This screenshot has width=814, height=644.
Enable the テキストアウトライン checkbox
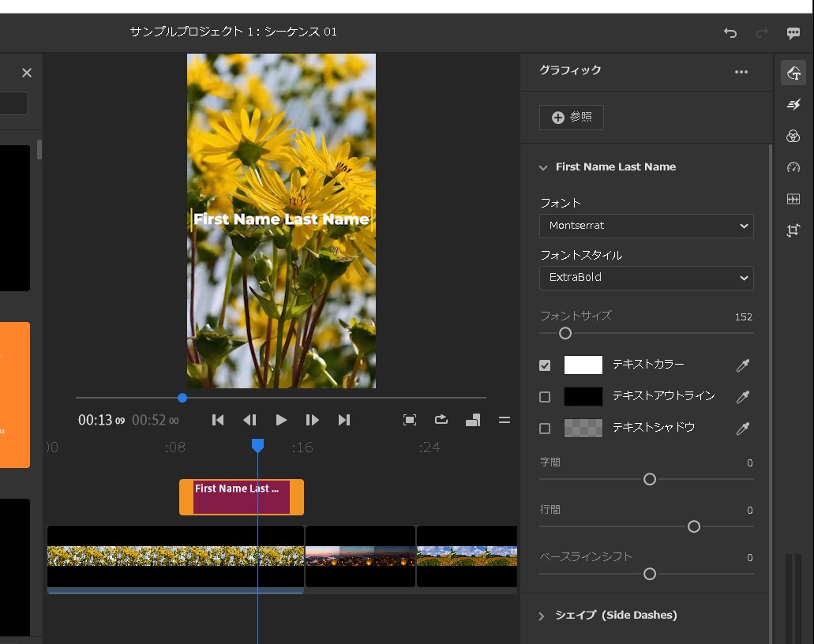pos(545,397)
